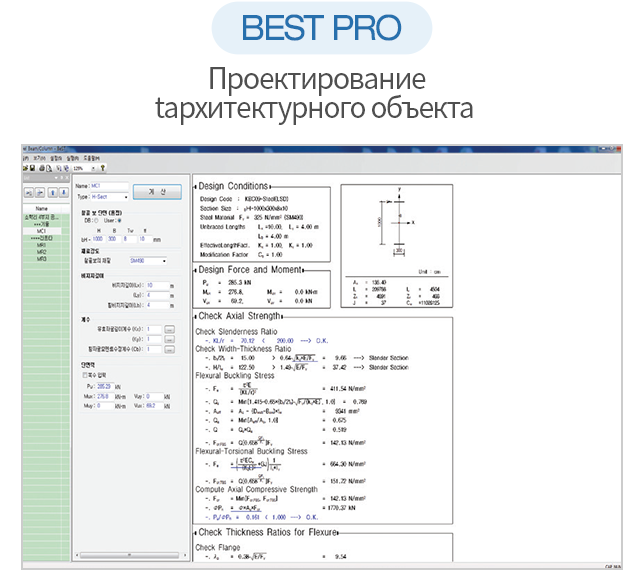Screen dimensions: 644x587
Task: Open the second menu bar item
Action: [x=39, y=158]
